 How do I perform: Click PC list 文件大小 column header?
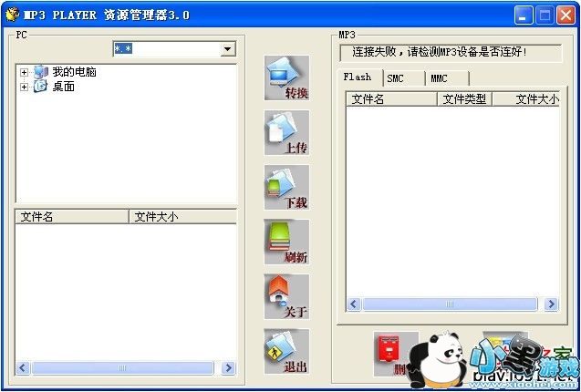tap(182, 217)
